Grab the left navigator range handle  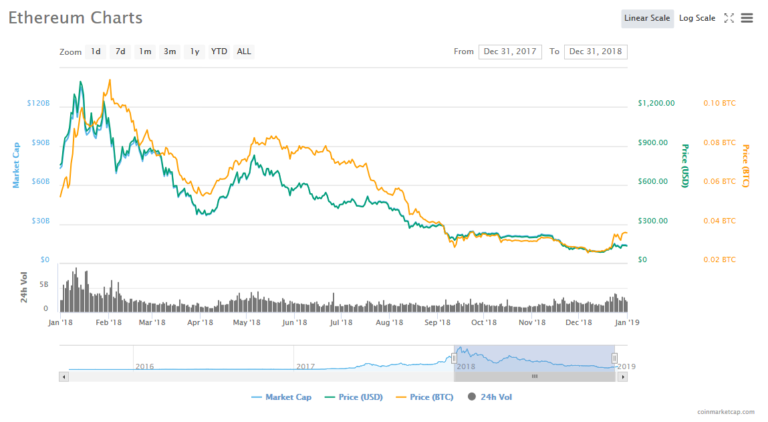(x=454, y=357)
